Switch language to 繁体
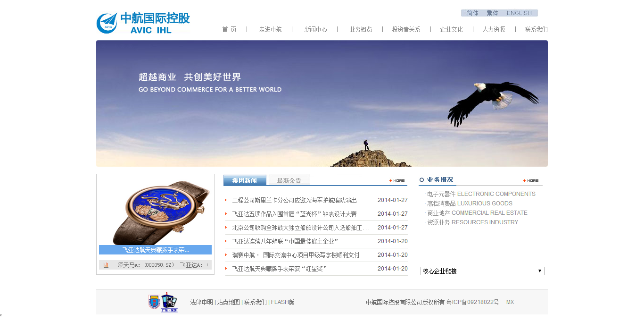644x322 pixels. click(x=492, y=13)
